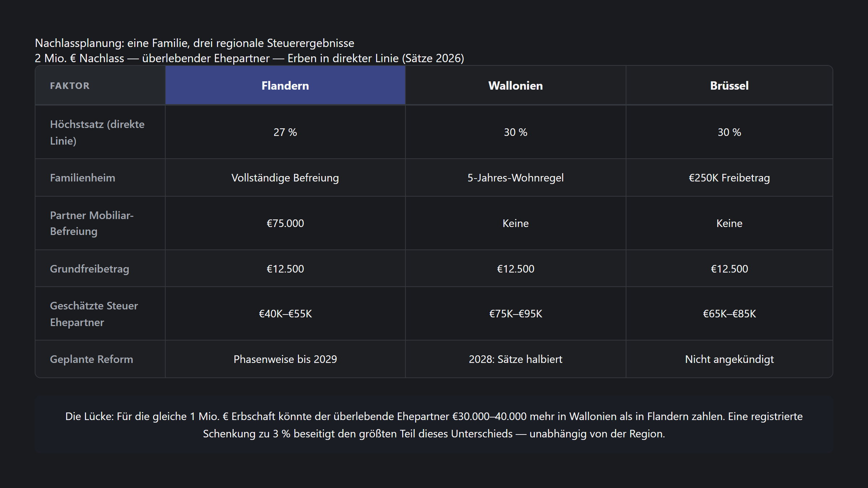Click the 5-Jahres-Wohnregel cell
This screenshot has height=488, width=868.
point(515,178)
